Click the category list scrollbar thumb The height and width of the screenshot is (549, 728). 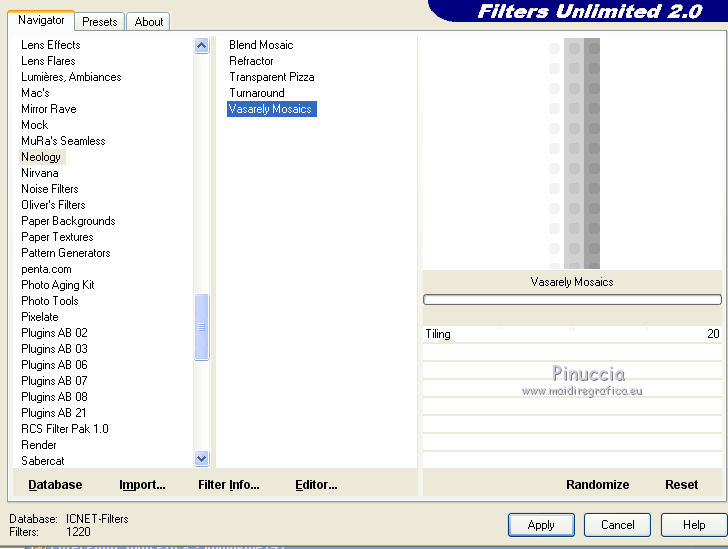coord(202,327)
